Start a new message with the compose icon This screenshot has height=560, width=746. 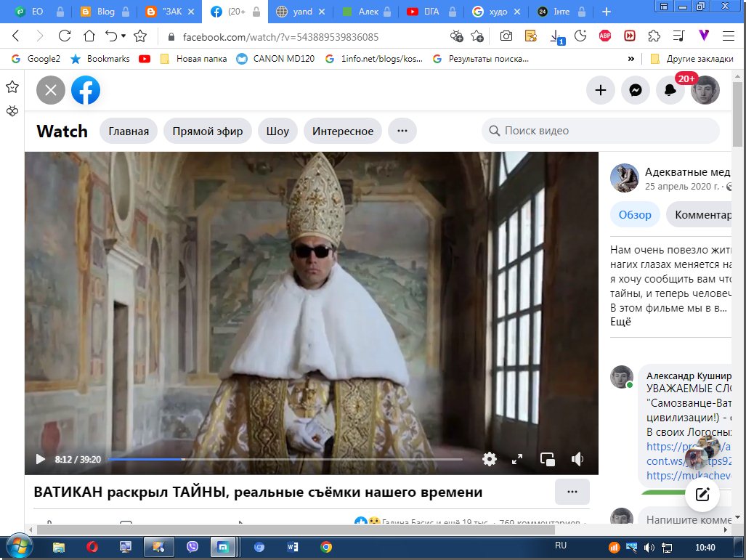702,495
